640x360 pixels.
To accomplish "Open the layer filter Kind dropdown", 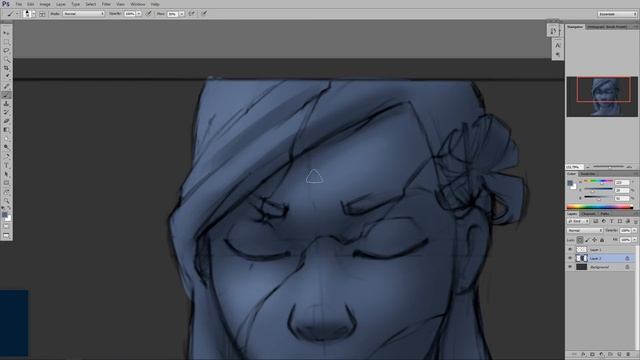I will tap(578, 221).
